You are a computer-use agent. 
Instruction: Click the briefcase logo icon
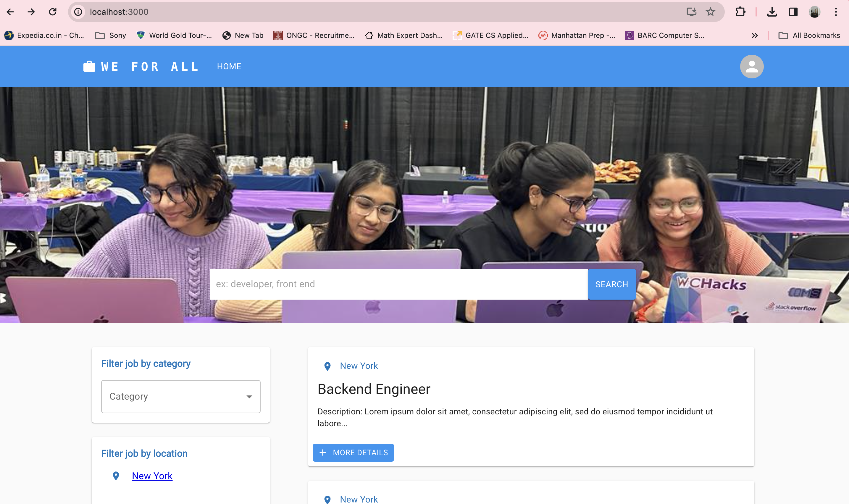click(x=89, y=66)
